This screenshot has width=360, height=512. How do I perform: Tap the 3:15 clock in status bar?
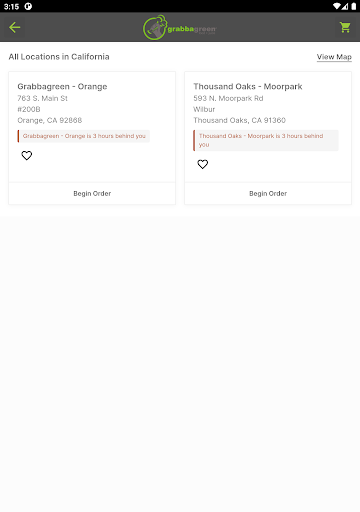coord(11,7)
